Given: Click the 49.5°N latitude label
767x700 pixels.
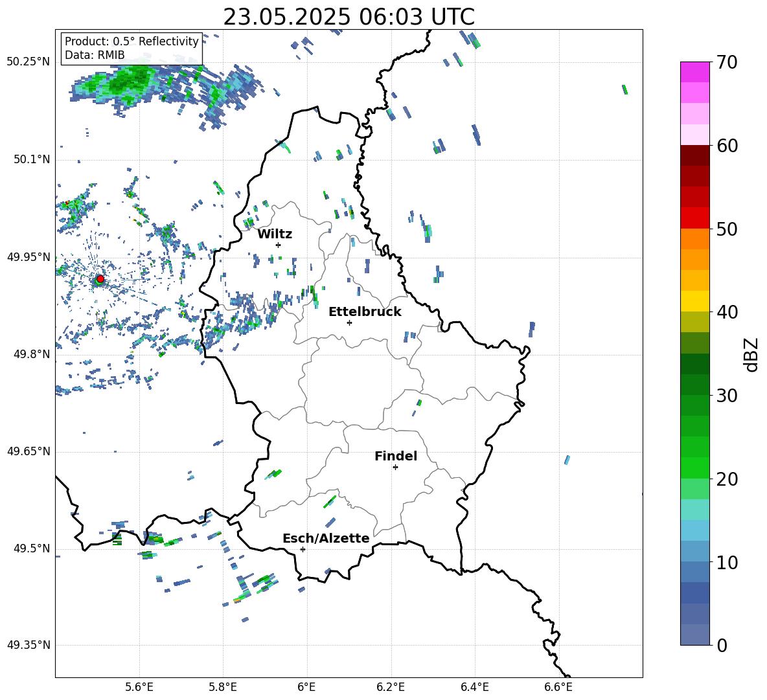Looking at the screenshot, I should pos(32,548).
